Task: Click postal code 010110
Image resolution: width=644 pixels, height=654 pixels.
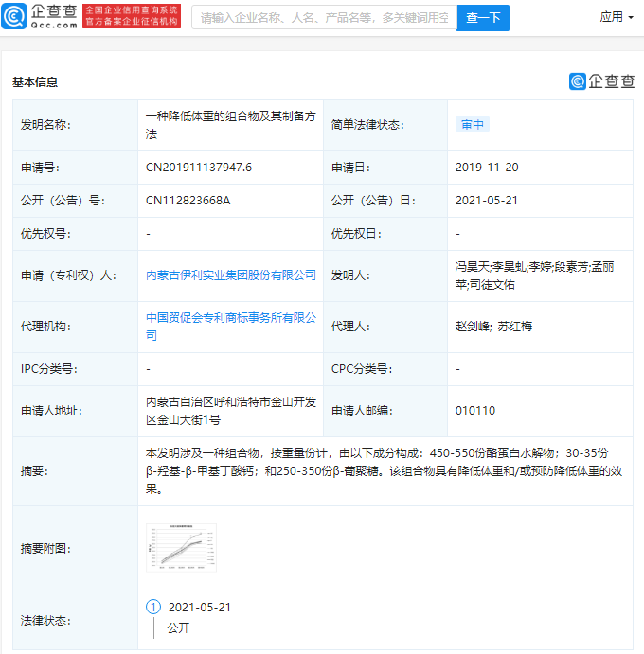Action: click(475, 411)
